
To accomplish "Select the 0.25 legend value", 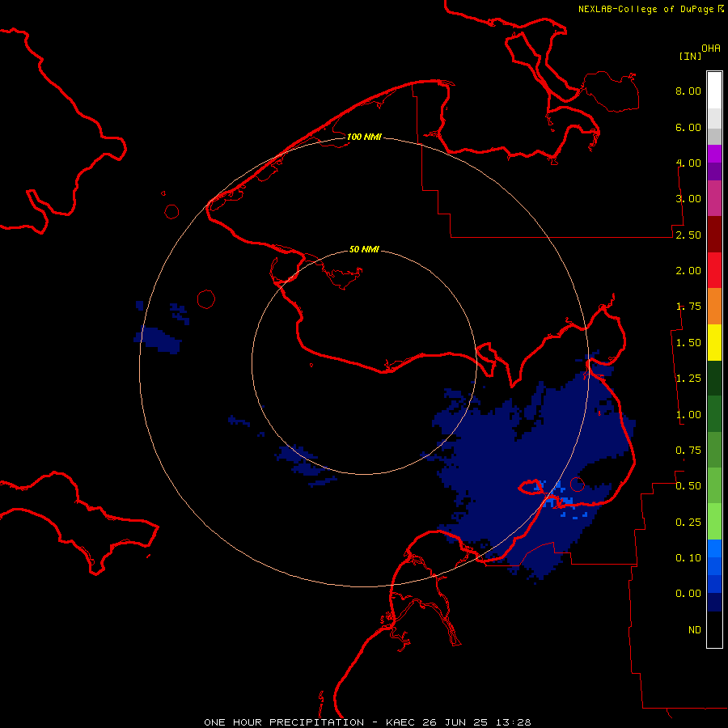I will [688, 523].
